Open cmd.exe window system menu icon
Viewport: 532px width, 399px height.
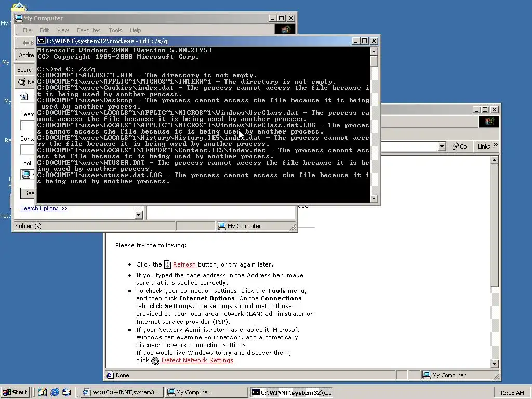42,41
